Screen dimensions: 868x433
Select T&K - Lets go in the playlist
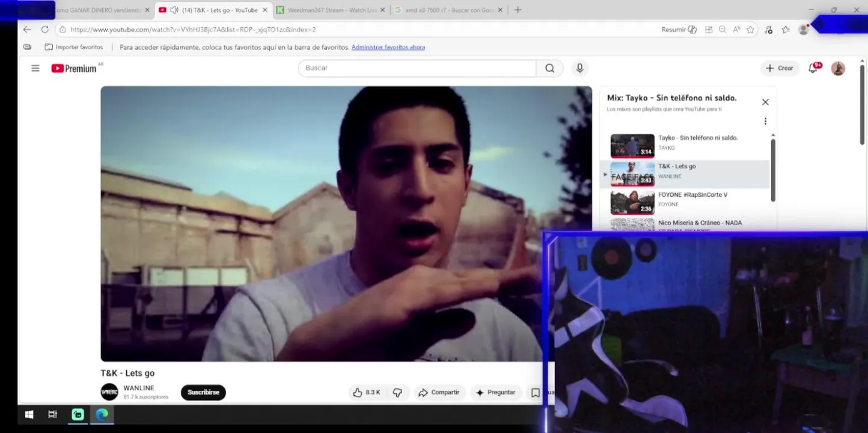[685, 174]
